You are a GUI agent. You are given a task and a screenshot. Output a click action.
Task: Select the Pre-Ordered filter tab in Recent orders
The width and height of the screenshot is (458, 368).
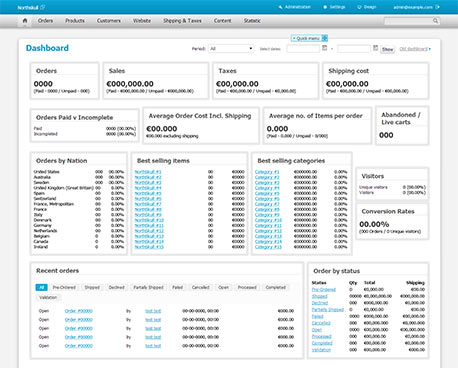pyautogui.click(x=64, y=287)
